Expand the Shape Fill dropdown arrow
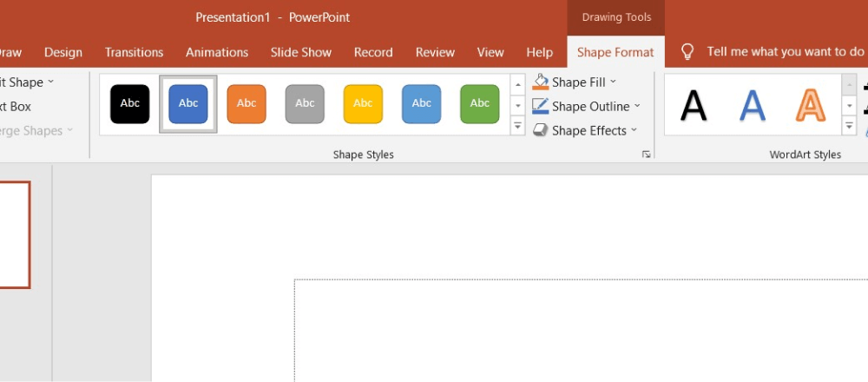The height and width of the screenshot is (382, 868). [613, 82]
